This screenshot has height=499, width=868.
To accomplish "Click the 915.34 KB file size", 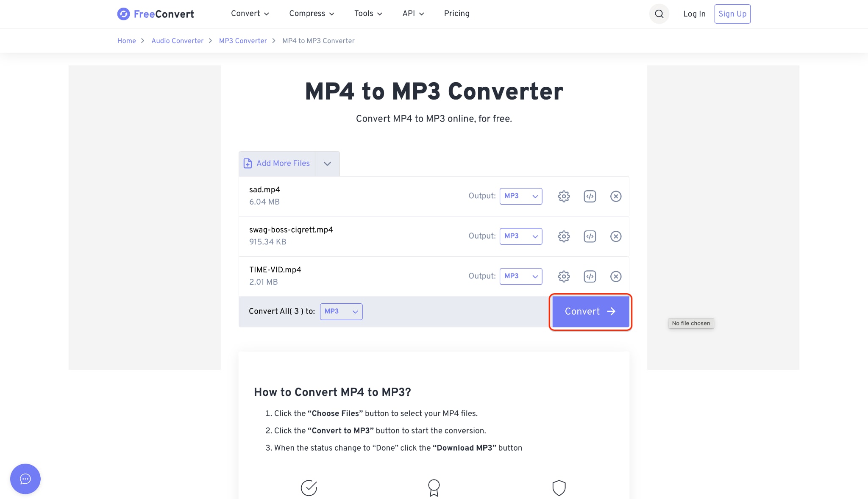I will tap(268, 242).
